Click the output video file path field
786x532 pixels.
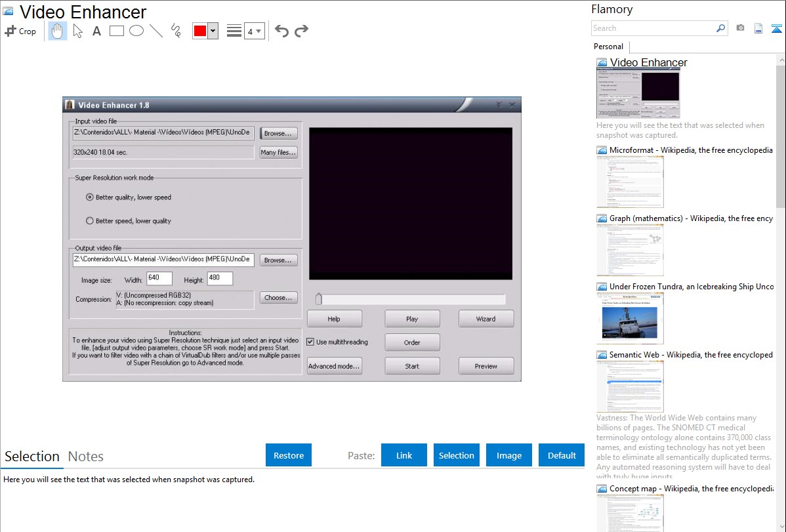(x=163, y=260)
